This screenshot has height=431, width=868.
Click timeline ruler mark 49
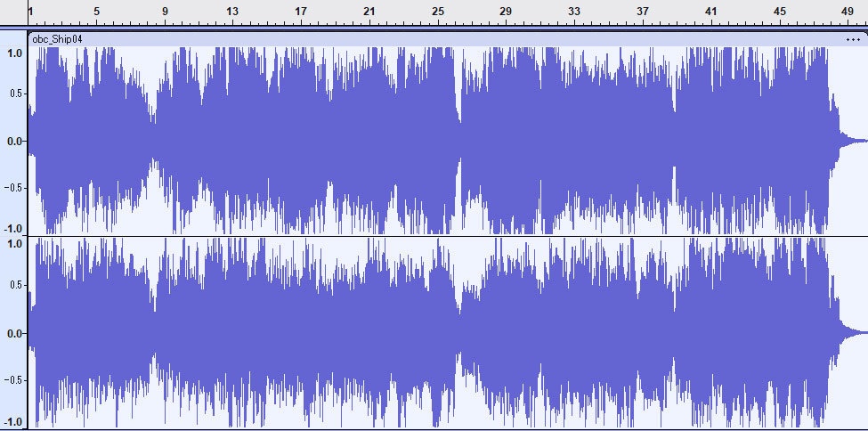tap(847, 11)
